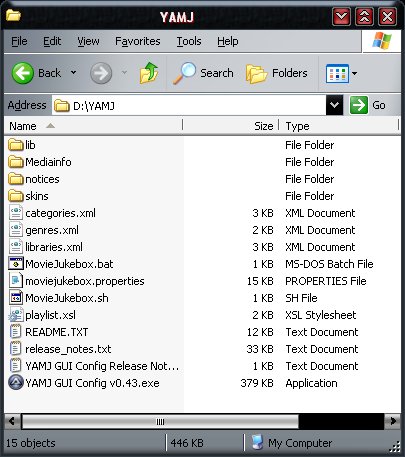Click the Views grid icon
Screen dimensions: 405x457
click(x=337, y=73)
